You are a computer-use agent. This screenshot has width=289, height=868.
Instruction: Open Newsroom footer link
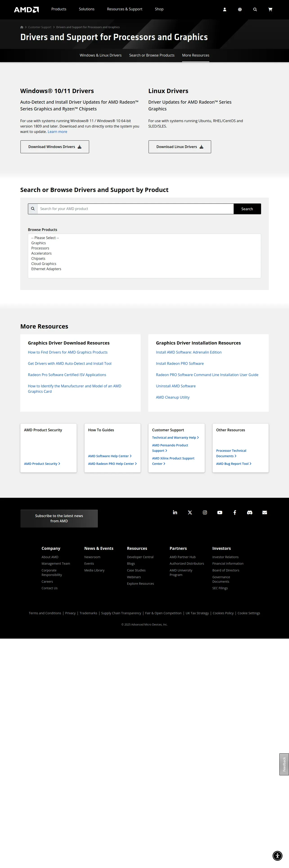[x=92, y=557]
